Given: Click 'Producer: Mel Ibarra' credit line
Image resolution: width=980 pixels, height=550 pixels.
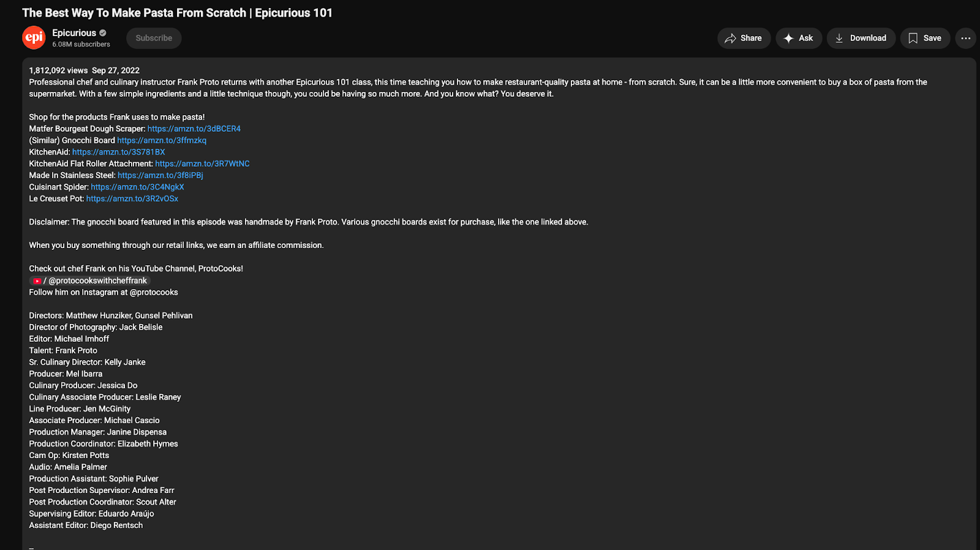Looking at the screenshot, I should point(66,374).
